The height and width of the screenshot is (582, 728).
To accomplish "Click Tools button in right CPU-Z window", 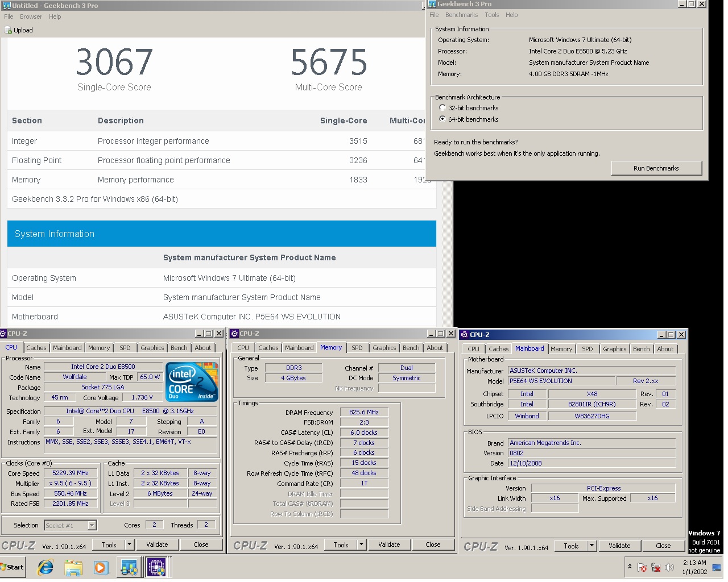I will point(571,546).
